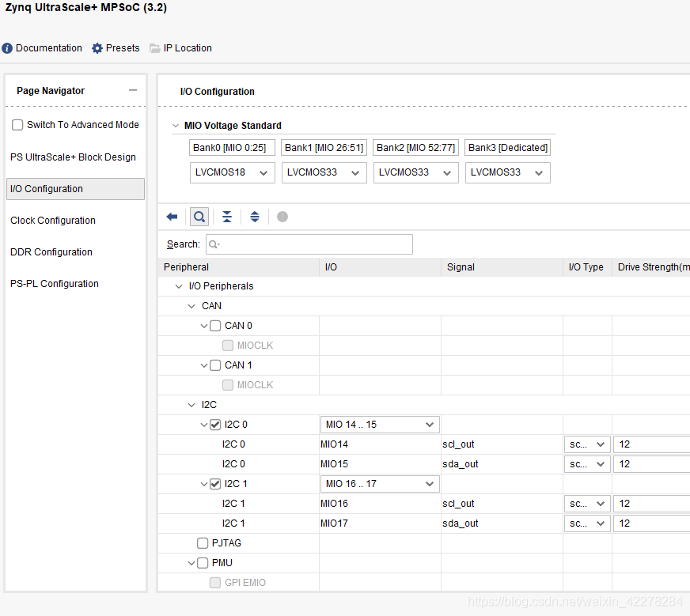Enable the CAN 0 peripheral checkbox
The width and height of the screenshot is (690, 616).
214,325
